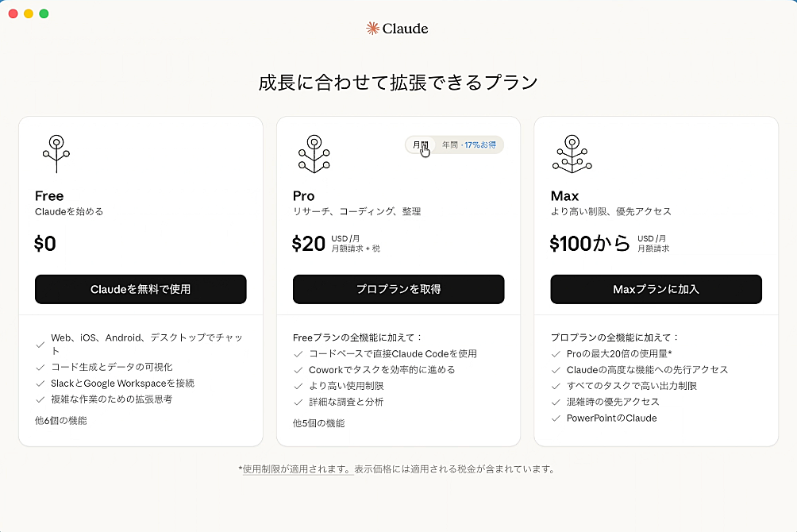Image resolution: width=797 pixels, height=532 pixels.
Task: Click the green macOS fullscreen window button
Action: [x=44, y=13]
